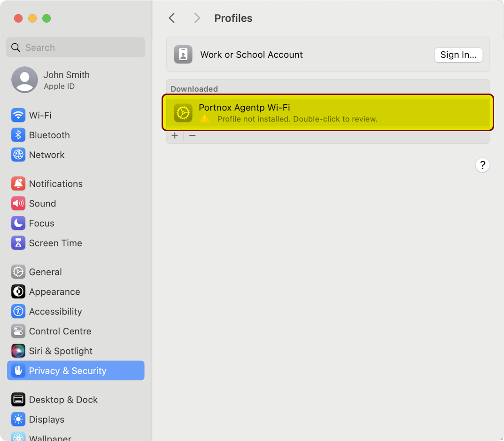Select Privacy & Security hand icon
504x441 pixels.
18,370
